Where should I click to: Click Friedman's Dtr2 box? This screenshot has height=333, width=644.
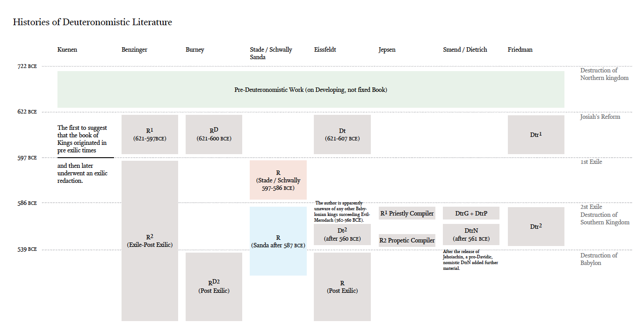(x=536, y=226)
